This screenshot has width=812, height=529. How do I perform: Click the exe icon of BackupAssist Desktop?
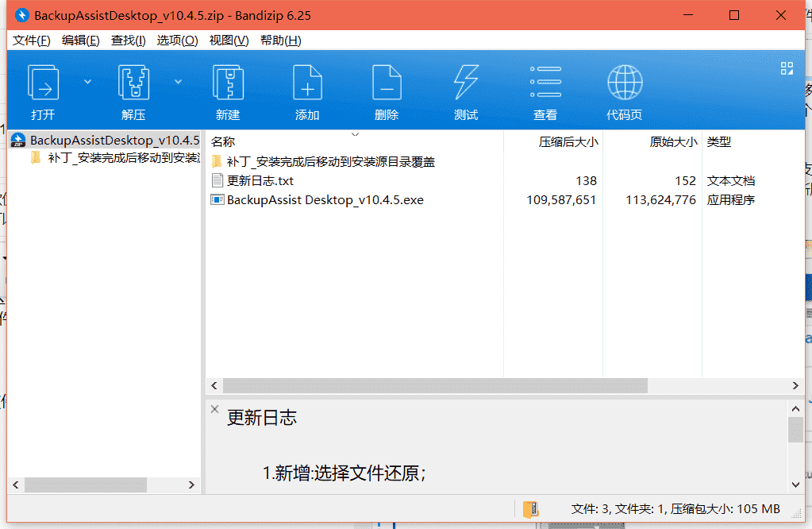point(217,199)
